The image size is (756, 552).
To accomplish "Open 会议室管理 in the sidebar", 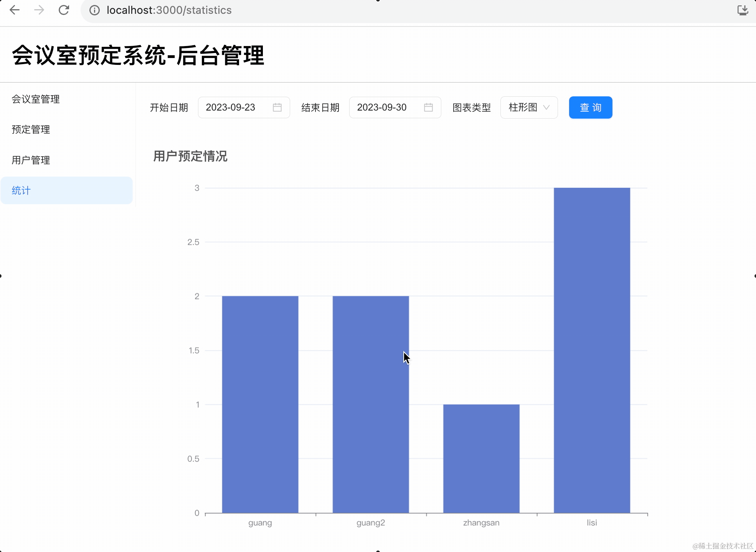I will click(x=36, y=99).
